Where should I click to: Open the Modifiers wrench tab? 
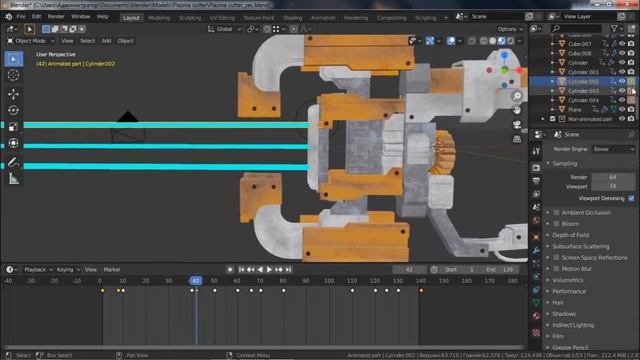(x=536, y=250)
